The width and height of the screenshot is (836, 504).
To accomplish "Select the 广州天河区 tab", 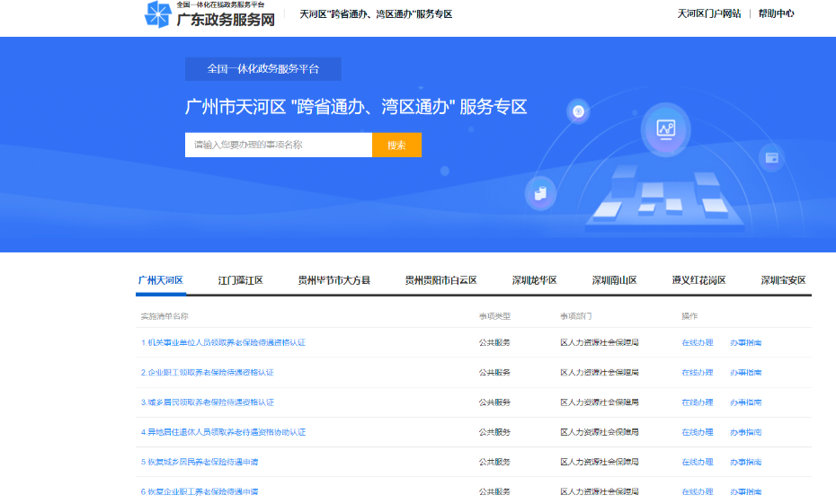I will (161, 280).
